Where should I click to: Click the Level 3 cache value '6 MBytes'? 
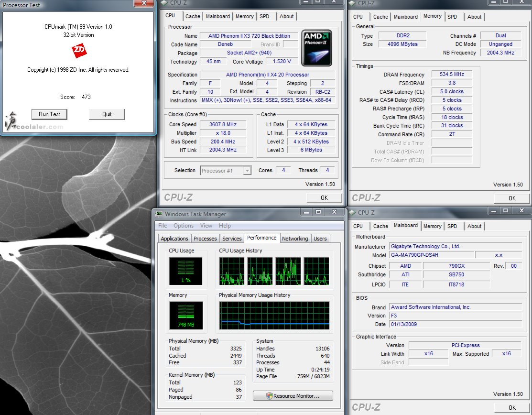point(311,150)
